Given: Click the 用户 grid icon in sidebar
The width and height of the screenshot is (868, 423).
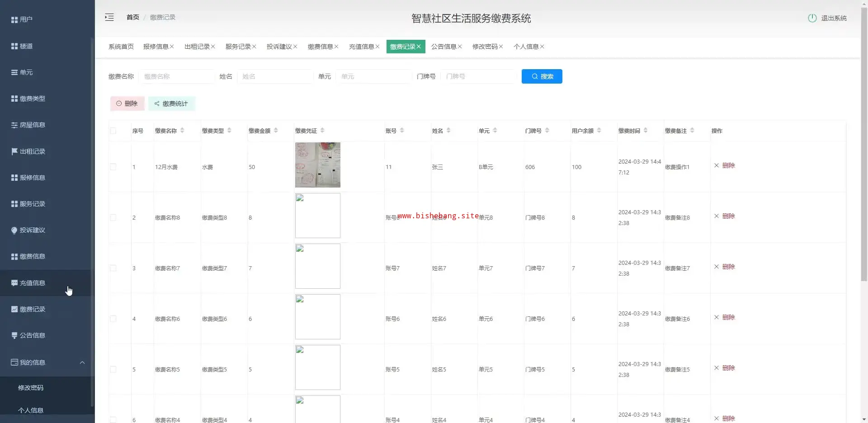Looking at the screenshot, I should [14, 19].
